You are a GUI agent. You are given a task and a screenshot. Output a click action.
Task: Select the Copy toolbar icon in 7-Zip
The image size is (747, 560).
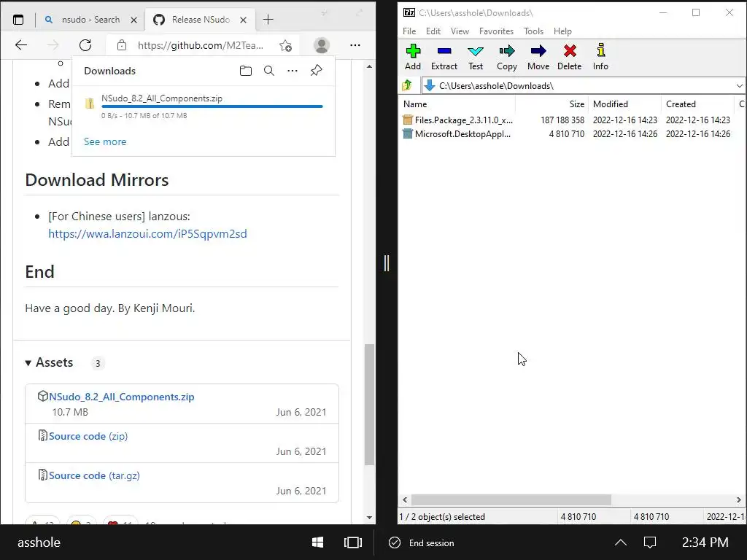(x=507, y=57)
